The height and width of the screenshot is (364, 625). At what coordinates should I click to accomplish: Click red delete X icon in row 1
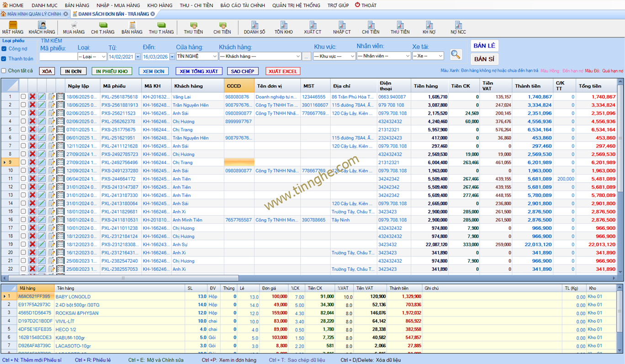pyautogui.click(x=32, y=97)
